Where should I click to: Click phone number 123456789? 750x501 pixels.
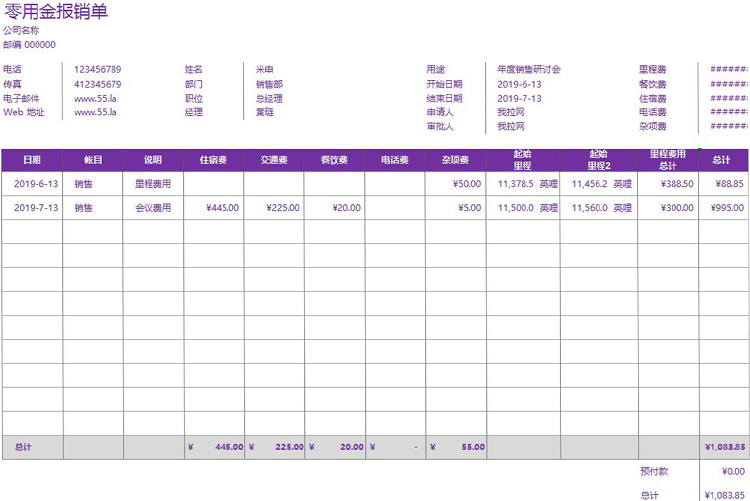(98, 69)
